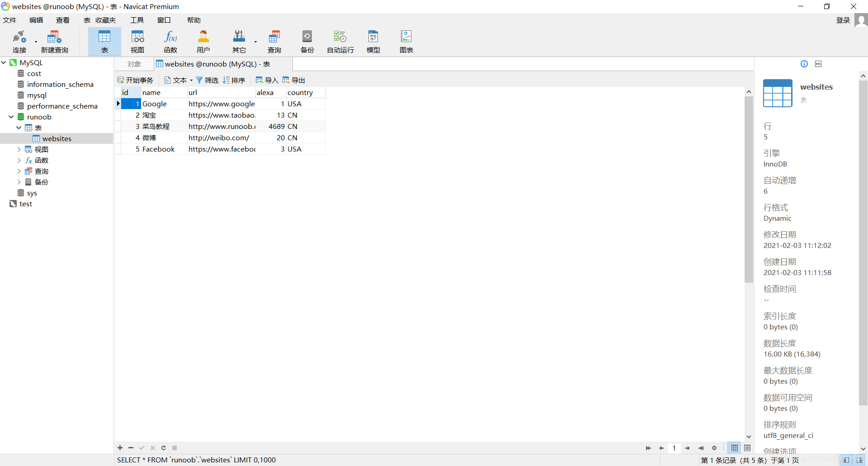Image resolution: width=868 pixels, height=466 pixels.
Task: Expand the 备份 backup node in tree
Action: click(19, 182)
